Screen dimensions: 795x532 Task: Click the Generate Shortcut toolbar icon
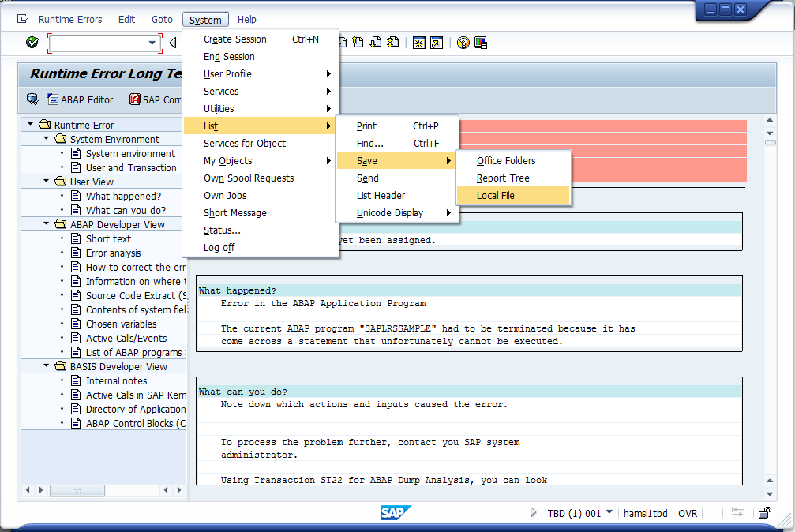click(437, 43)
